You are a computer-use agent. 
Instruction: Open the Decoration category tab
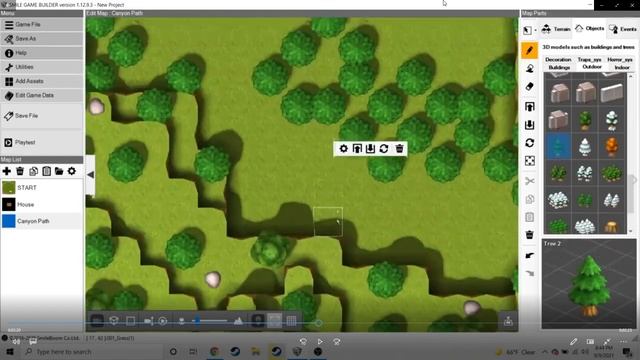click(x=558, y=60)
